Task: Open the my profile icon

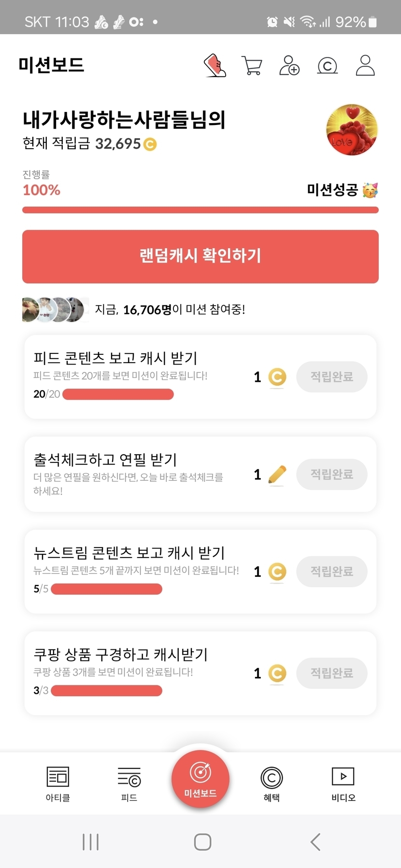Action: (x=365, y=66)
